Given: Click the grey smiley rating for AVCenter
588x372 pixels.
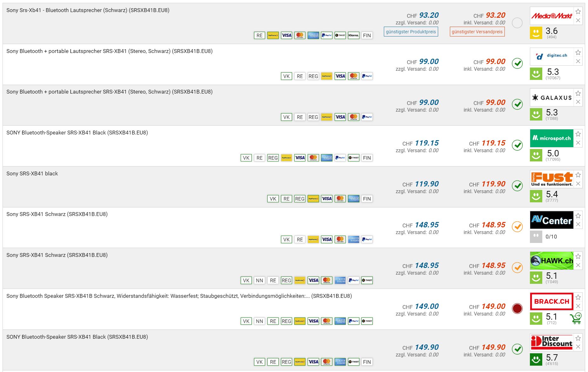Looking at the screenshot, I should [536, 237].
